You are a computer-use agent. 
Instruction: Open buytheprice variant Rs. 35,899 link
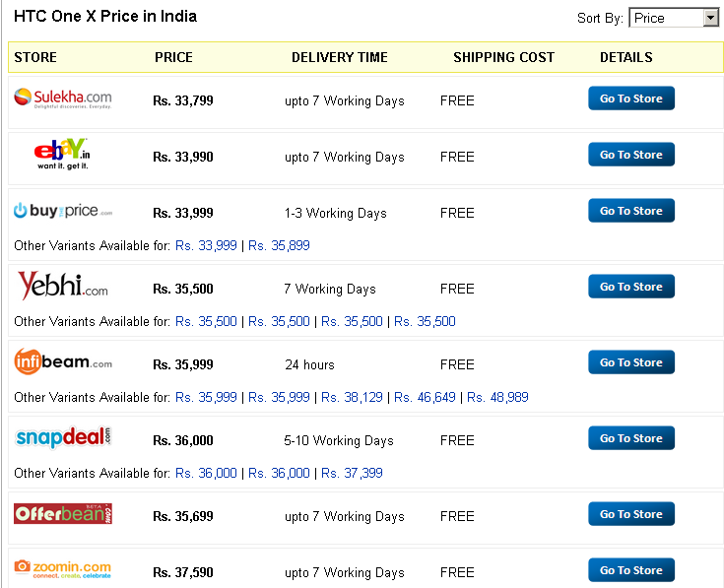279,245
